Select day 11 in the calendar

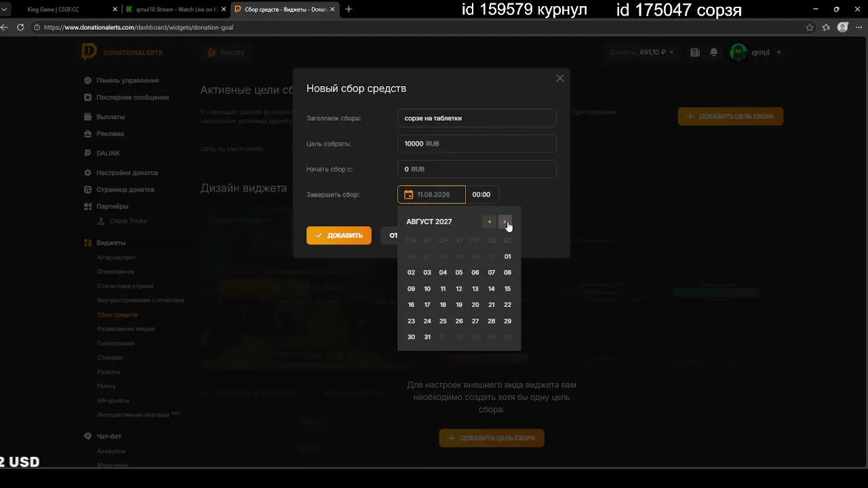click(443, 289)
